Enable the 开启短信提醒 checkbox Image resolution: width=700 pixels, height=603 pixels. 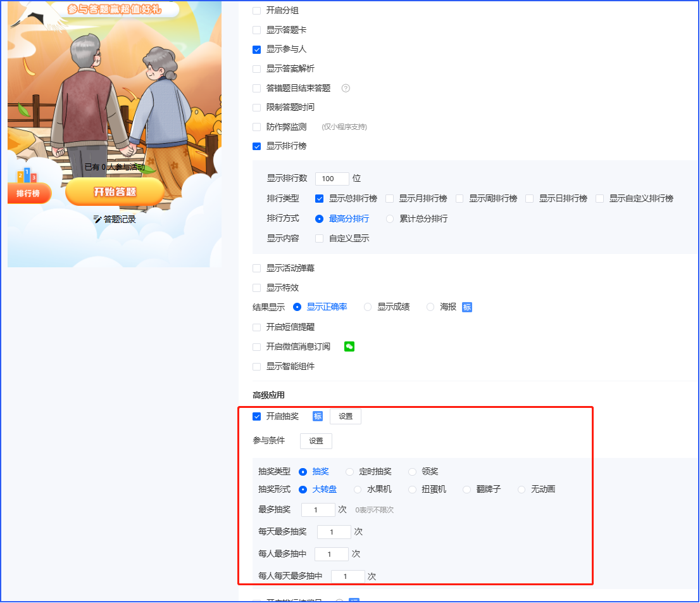click(x=257, y=327)
